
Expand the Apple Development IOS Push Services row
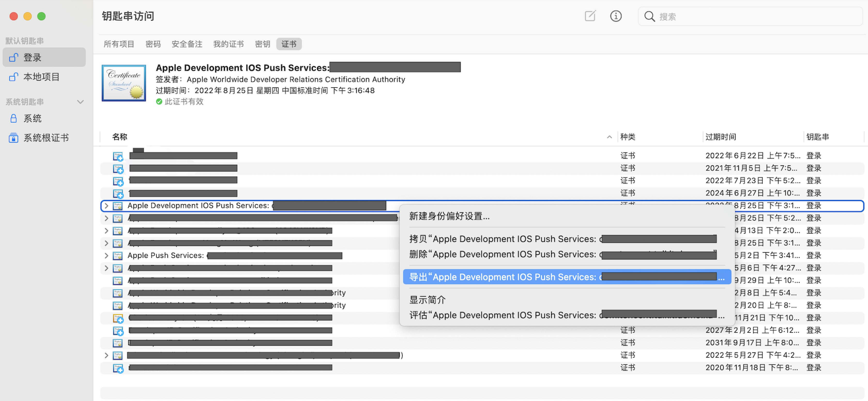tap(106, 206)
